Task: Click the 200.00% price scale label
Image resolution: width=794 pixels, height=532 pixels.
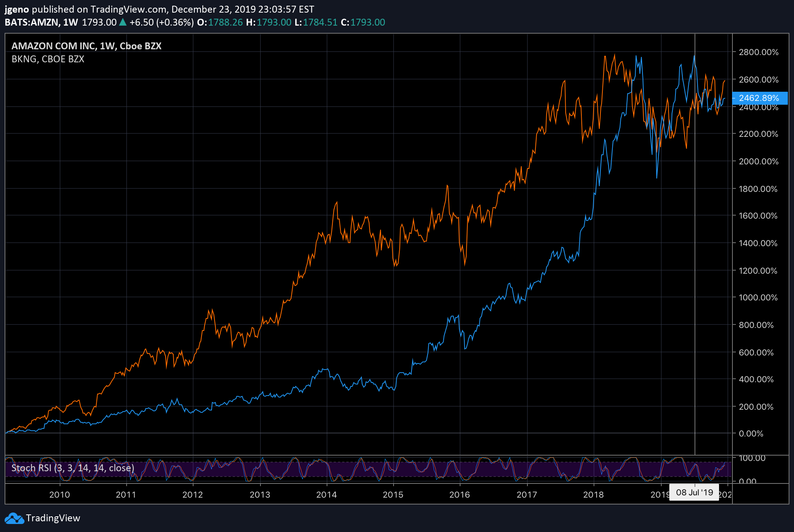Action: point(757,407)
